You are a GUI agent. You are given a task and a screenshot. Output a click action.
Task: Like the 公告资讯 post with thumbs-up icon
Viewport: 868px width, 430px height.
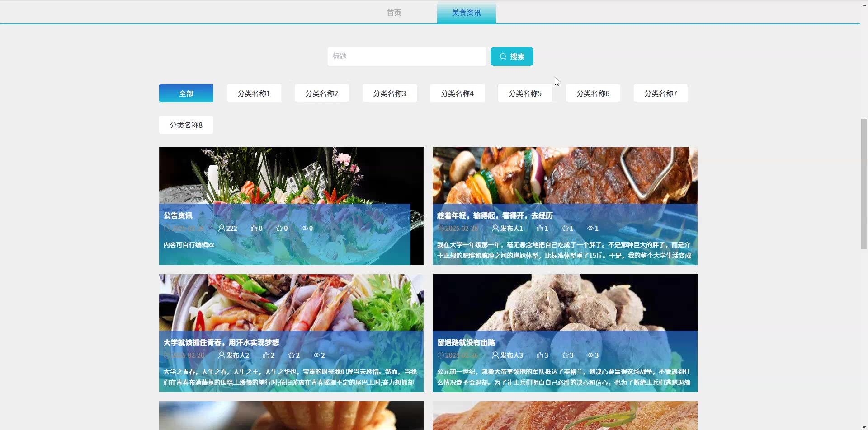tap(254, 229)
